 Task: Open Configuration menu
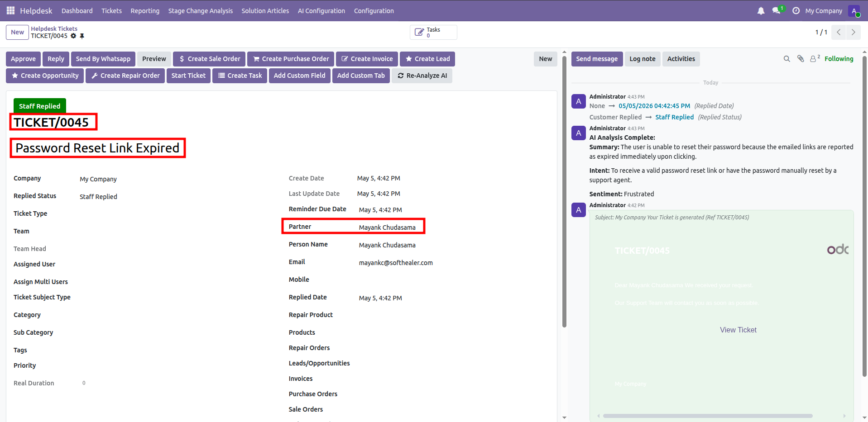tap(374, 11)
